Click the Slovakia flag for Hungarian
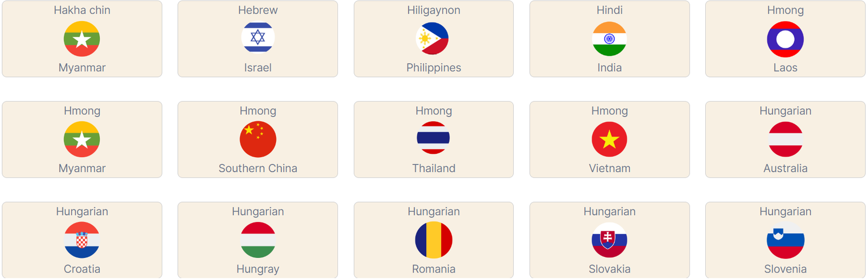The width and height of the screenshot is (868, 279). coord(609,240)
